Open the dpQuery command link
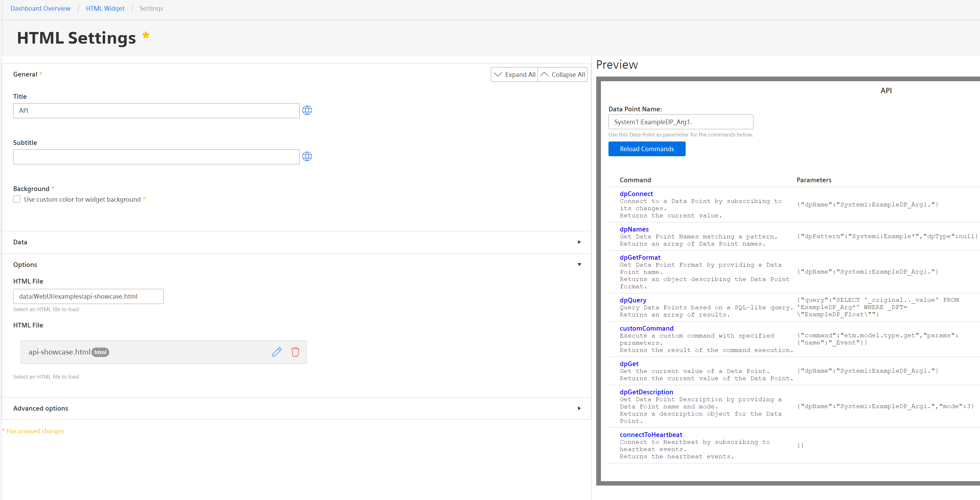Image resolution: width=980 pixels, height=500 pixels. pos(633,300)
